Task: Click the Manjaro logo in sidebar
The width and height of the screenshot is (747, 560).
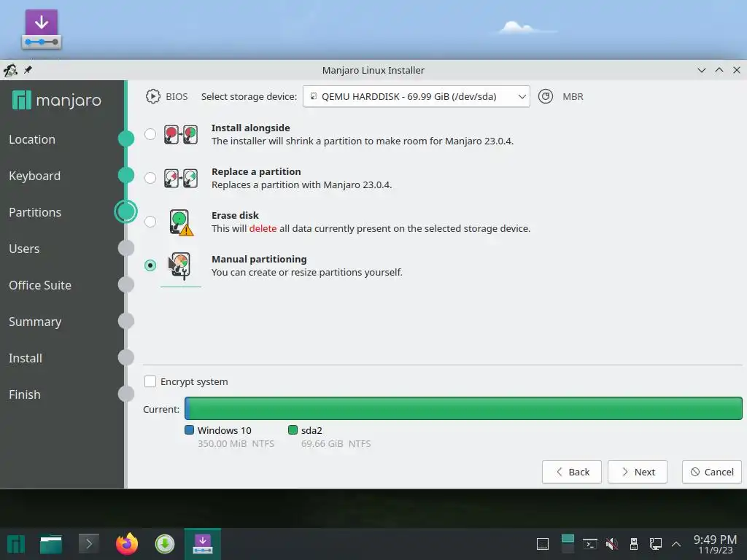Action: click(57, 100)
